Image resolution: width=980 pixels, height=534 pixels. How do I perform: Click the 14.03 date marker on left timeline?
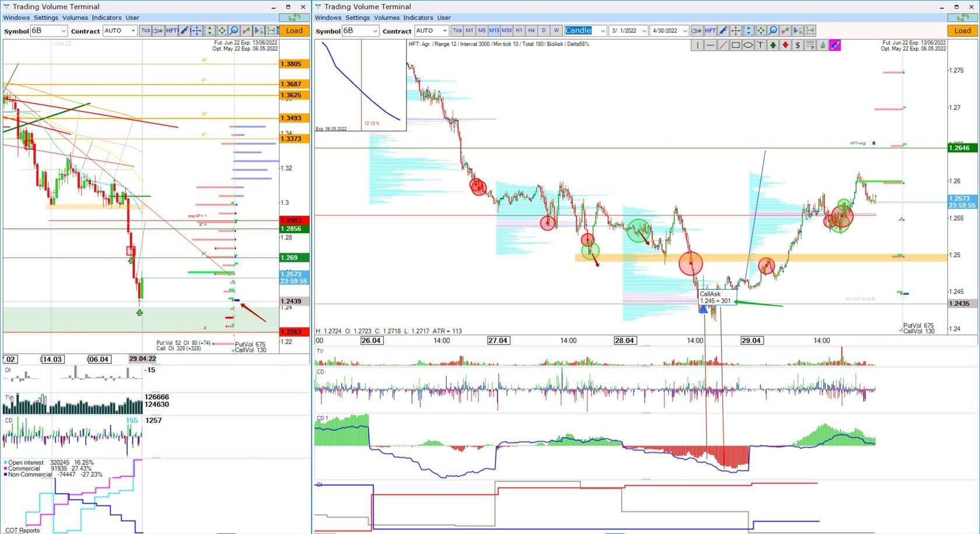click(52, 359)
